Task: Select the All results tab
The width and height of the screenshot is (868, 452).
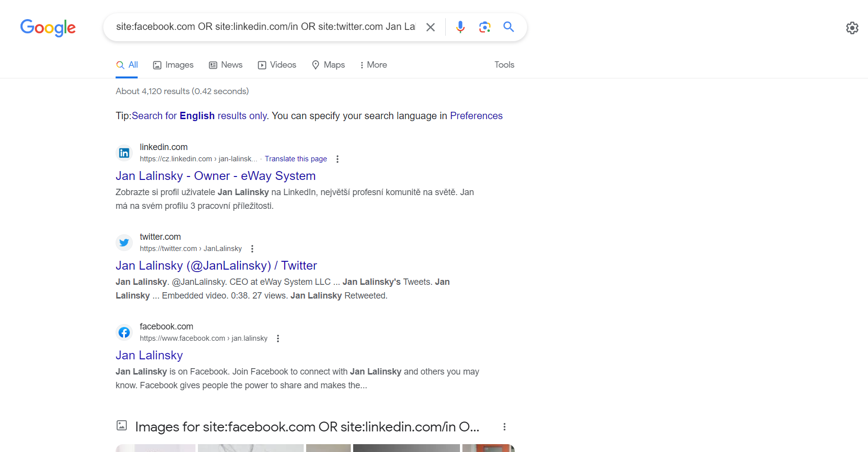Action: coord(127,65)
